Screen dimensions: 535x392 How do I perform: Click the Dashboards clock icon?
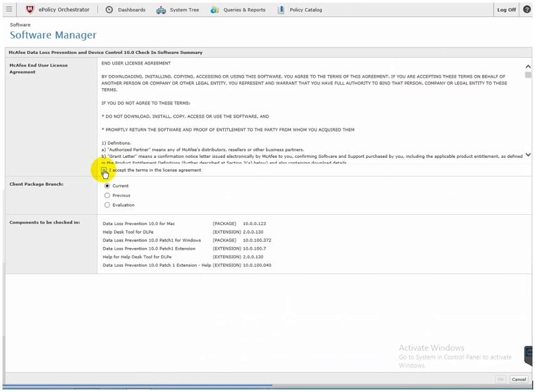click(x=109, y=9)
